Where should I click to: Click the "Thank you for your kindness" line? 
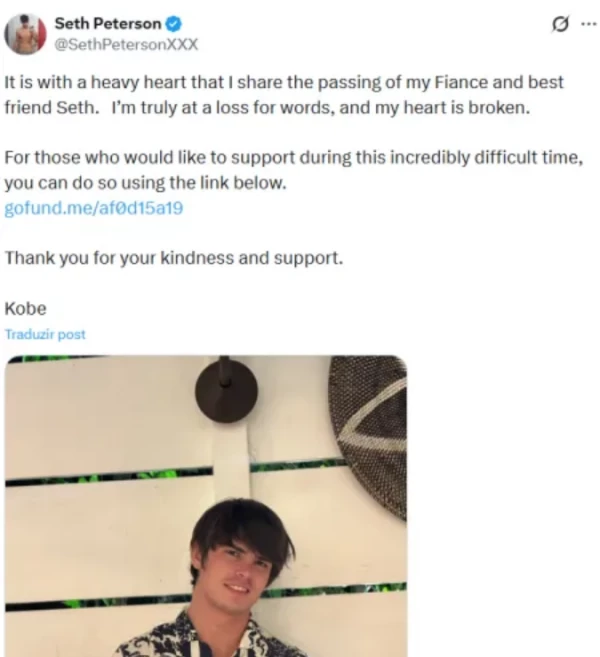tap(174, 257)
